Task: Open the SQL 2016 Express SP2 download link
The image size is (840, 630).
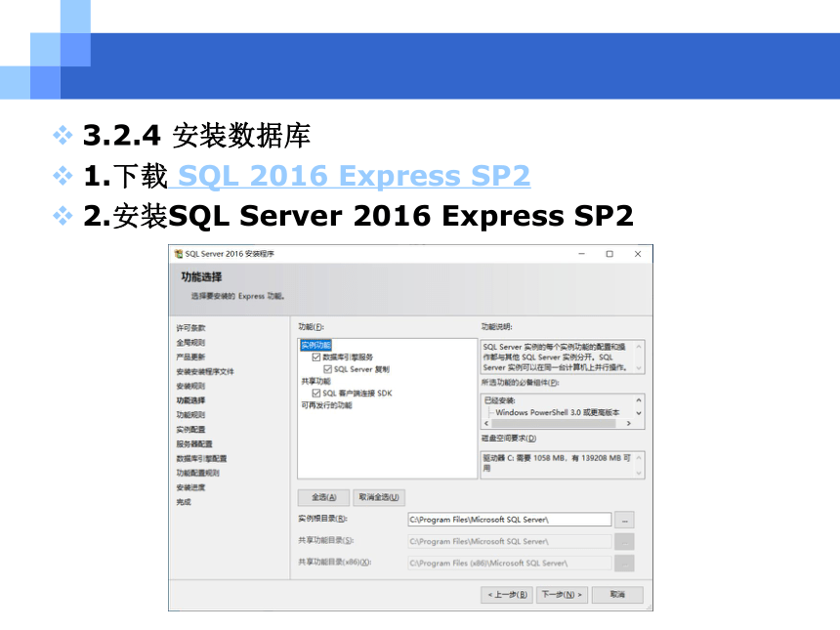Action: coord(355,176)
